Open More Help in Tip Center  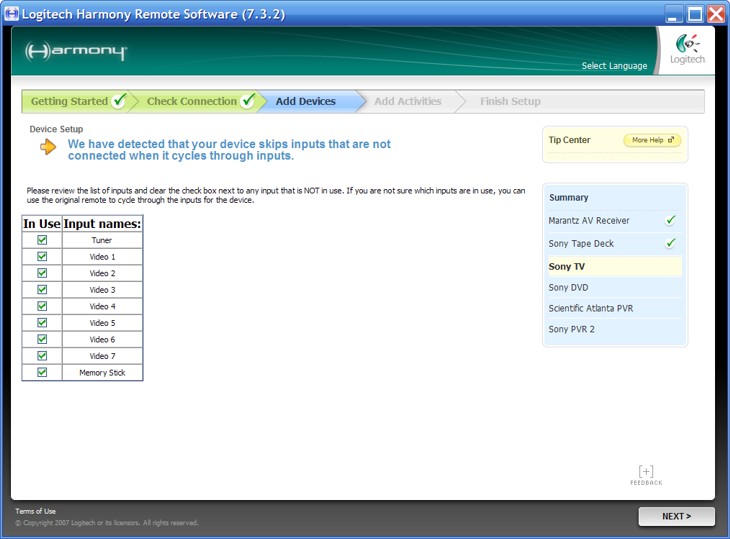(x=652, y=140)
